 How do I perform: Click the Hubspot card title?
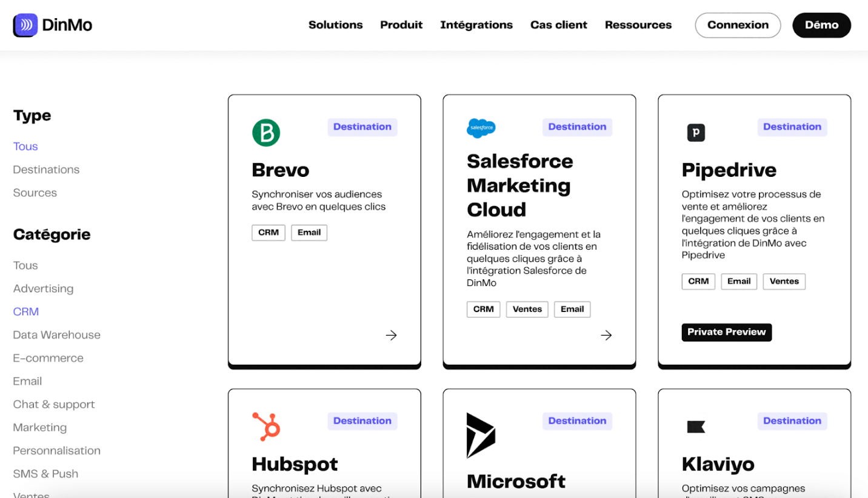pyautogui.click(x=295, y=464)
